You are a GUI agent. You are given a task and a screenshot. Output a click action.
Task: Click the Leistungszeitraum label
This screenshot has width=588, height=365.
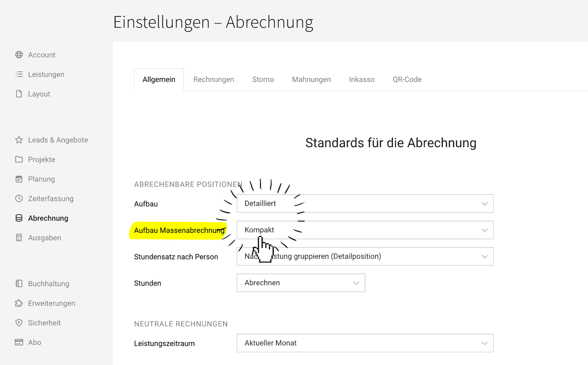(164, 344)
